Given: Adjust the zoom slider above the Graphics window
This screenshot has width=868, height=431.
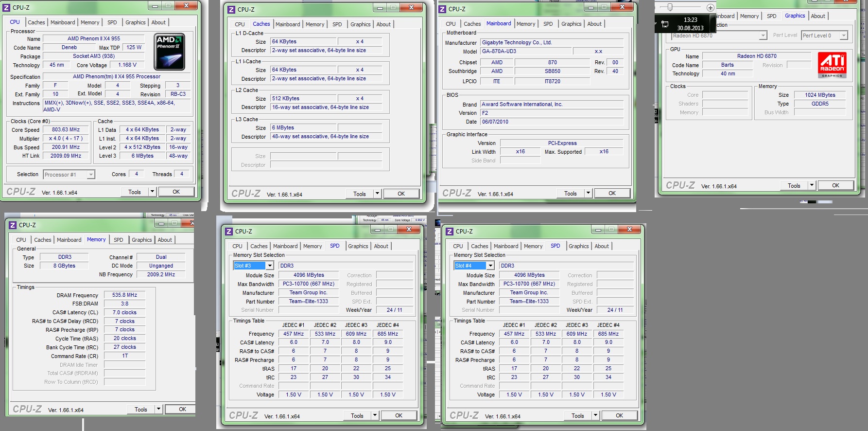Looking at the screenshot, I should click(x=670, y=7).
